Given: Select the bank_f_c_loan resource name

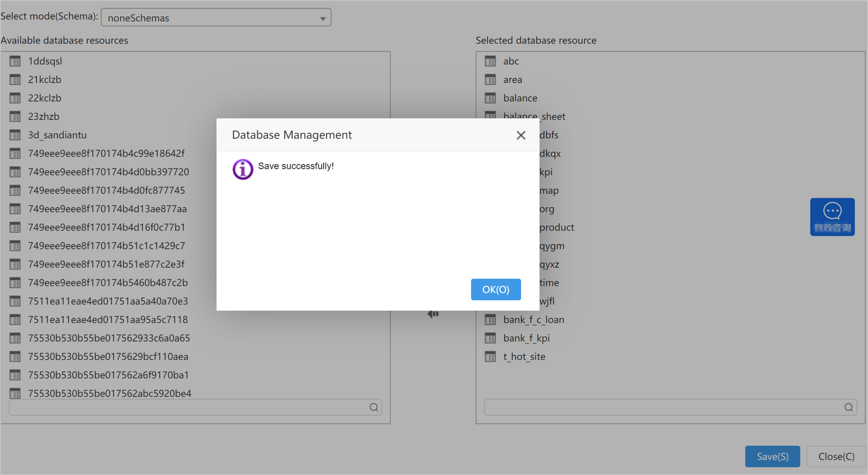Looking at the screenshot, I should tap(533, 319).
